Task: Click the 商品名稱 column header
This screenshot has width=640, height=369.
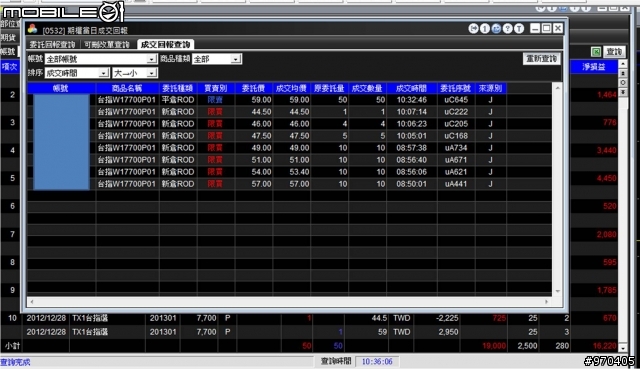Action: pyautogui.click(x=127, y=88)
